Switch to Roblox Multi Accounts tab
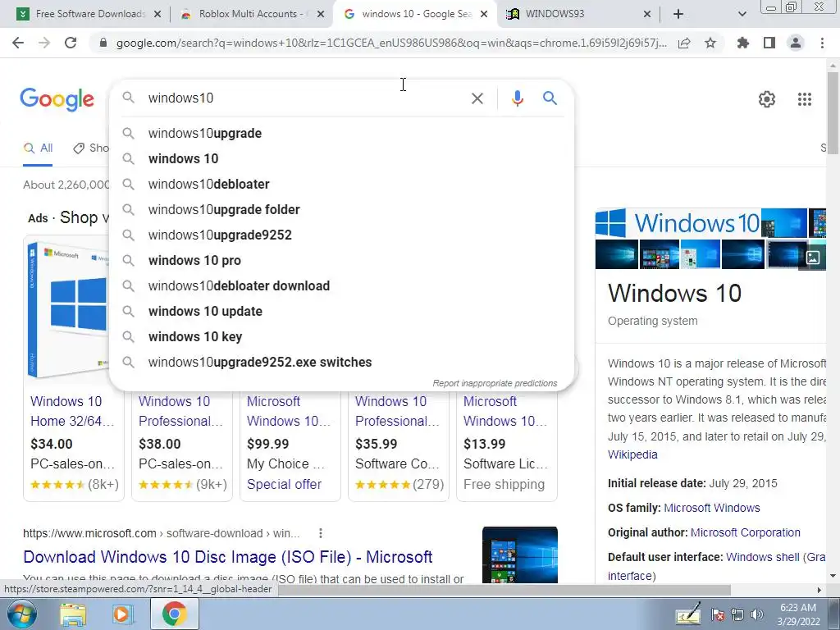Viewport: 840px width, 630px height. (253, 14)
